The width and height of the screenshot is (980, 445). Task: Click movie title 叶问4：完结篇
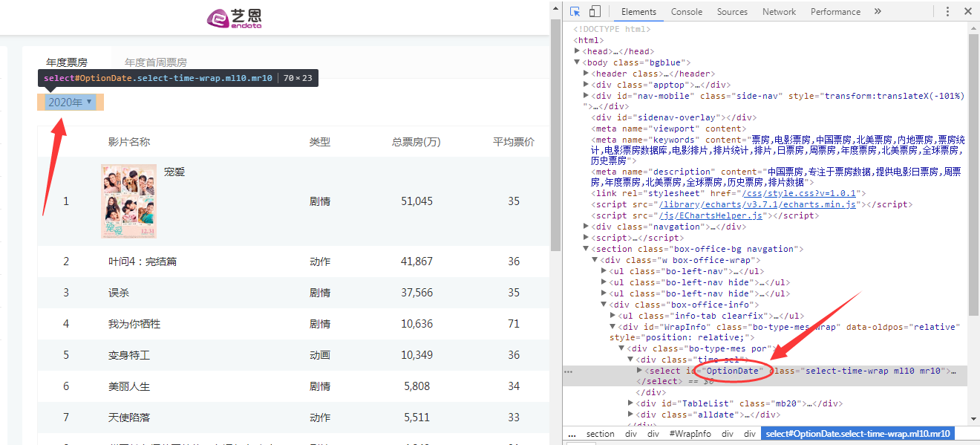pos(143,262)
